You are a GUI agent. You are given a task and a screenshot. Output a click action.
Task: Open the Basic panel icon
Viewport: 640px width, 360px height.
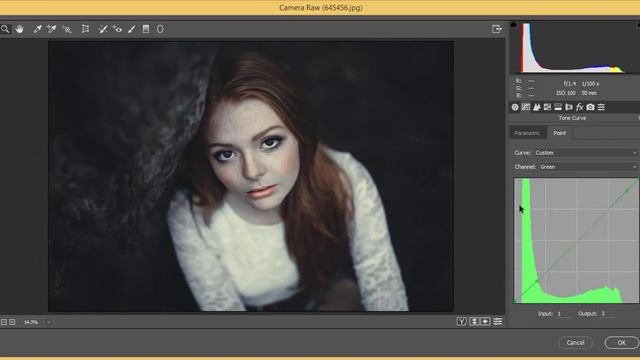coord(515,107)
